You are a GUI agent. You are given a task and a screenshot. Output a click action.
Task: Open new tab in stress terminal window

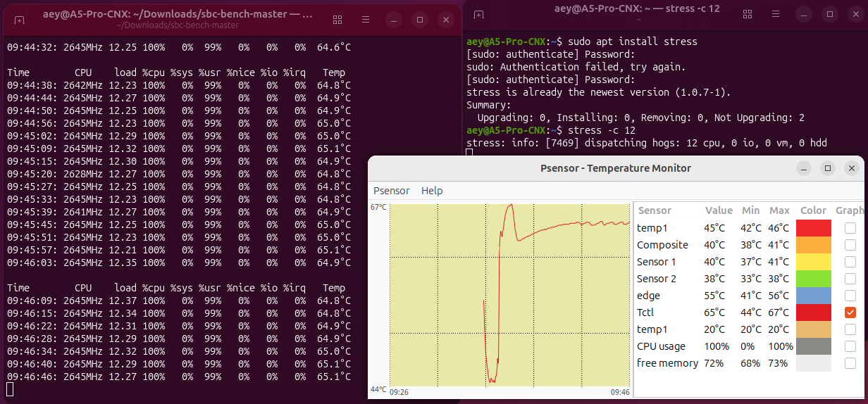479,15
